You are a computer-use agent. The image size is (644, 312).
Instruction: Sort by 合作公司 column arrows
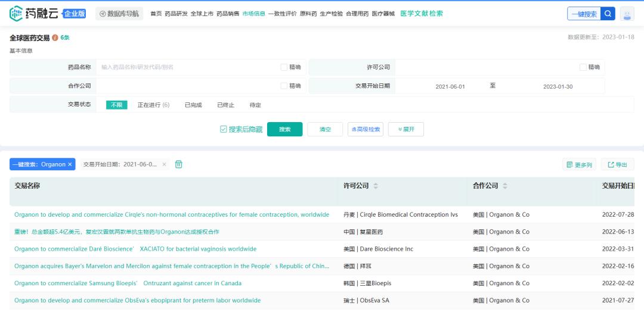[505, 186]
